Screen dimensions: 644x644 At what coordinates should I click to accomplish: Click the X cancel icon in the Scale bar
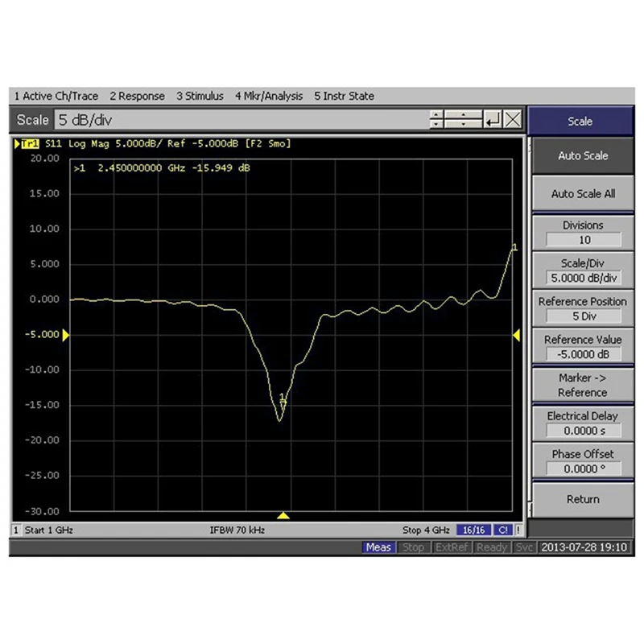(x=513, y=120)
